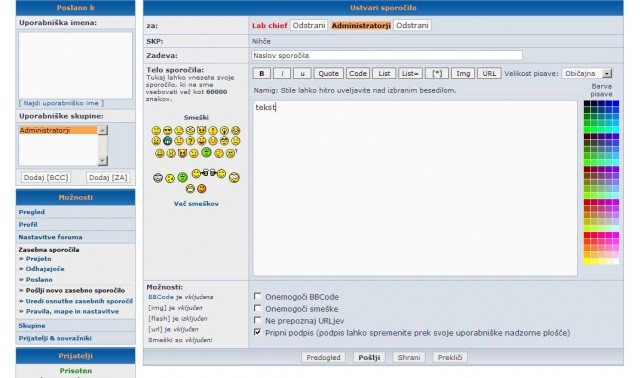640x378 pixels.
Task: Insert an ordered List= tag
Action: click(x=410, y=73)
